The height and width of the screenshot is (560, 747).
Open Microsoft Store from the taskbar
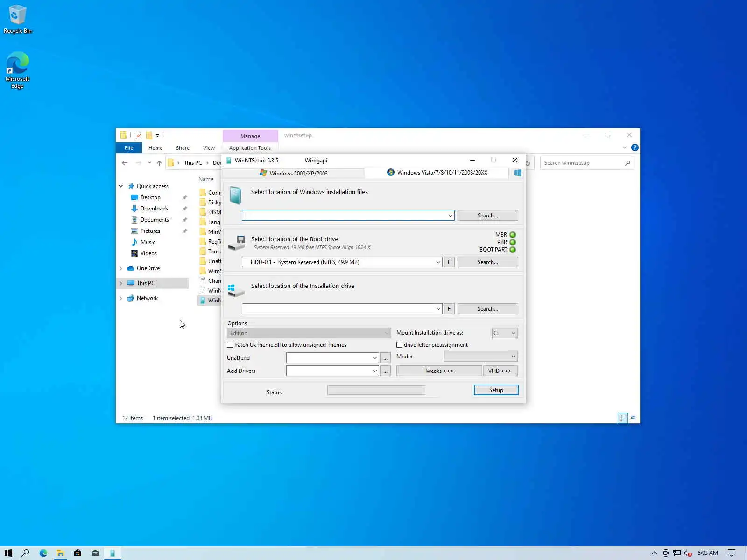pyautogui.click(x=78, y=553)
